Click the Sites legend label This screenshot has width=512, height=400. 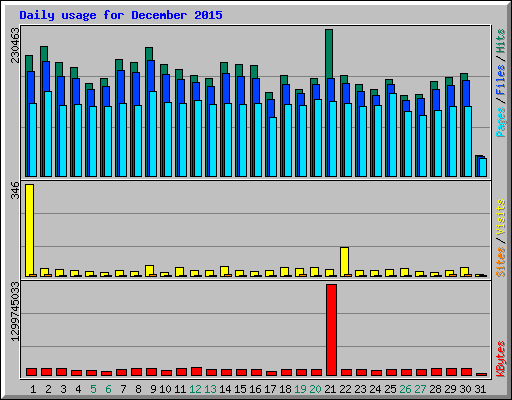point(501,262)
